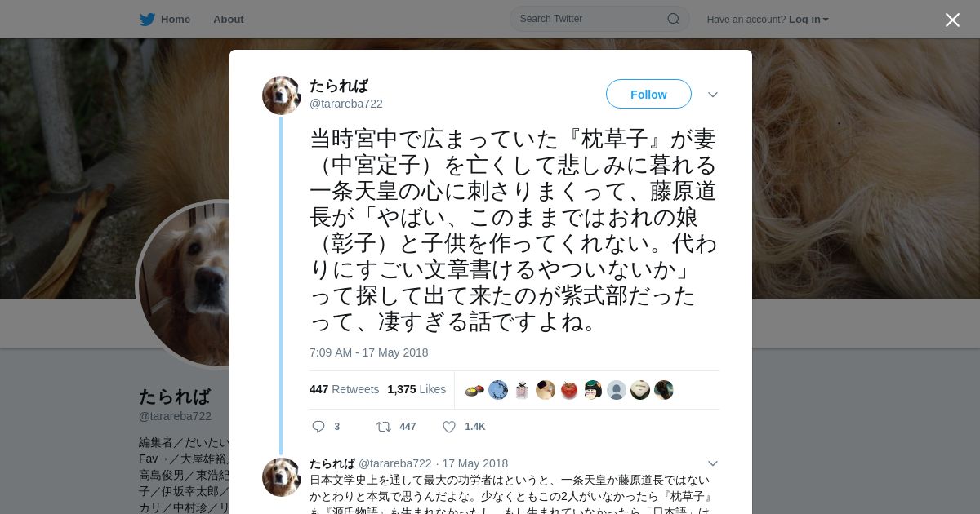Click the grey default avatar among likers
Image resolution: width=980 pixels, height=514 pixels.
pyautogui.click(x=617, y=390)
